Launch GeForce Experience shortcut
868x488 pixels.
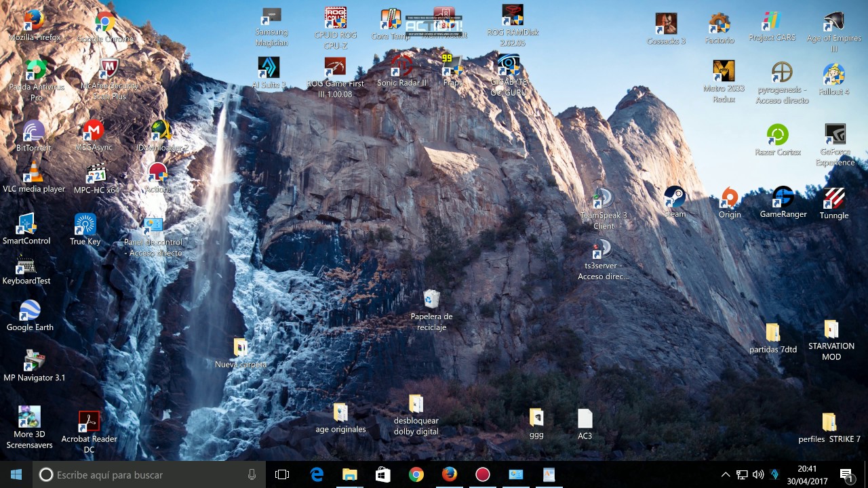coord(835,145)
